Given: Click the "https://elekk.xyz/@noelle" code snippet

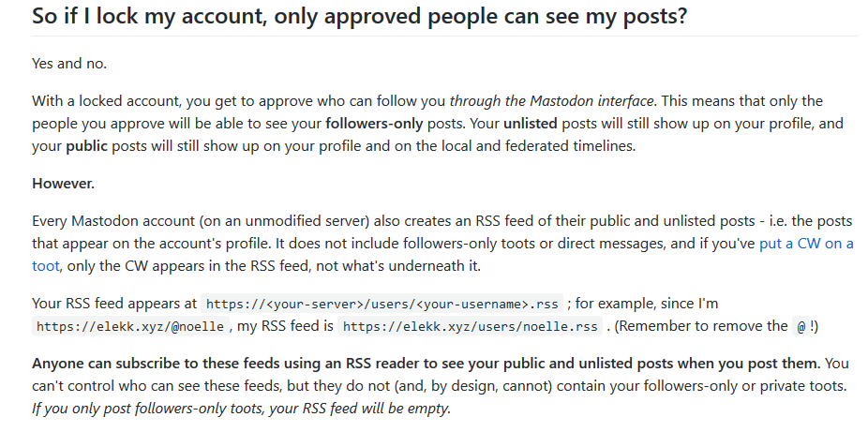Looking at the screenshot, I should tap(130, 326).
